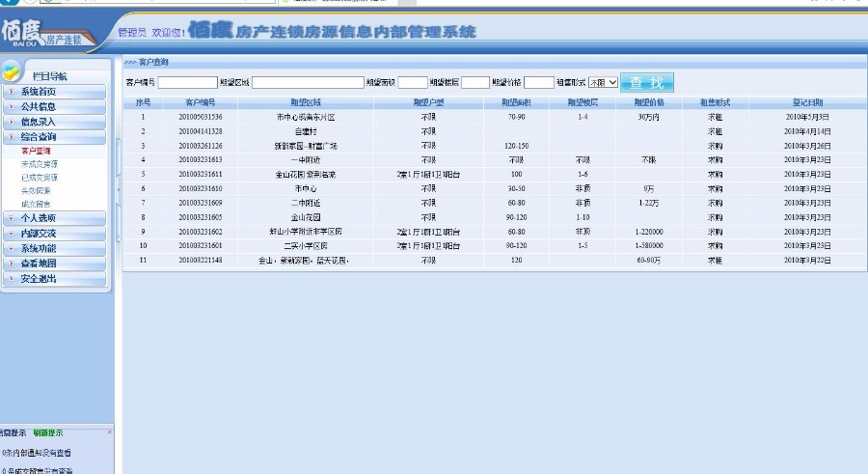Screen dimensions: 868x474
Task: Click the 期望楼层 column header
Action: [583, 102]
